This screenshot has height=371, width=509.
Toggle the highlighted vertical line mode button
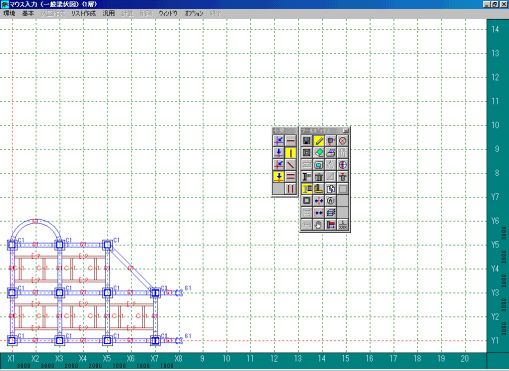[291, 153]
